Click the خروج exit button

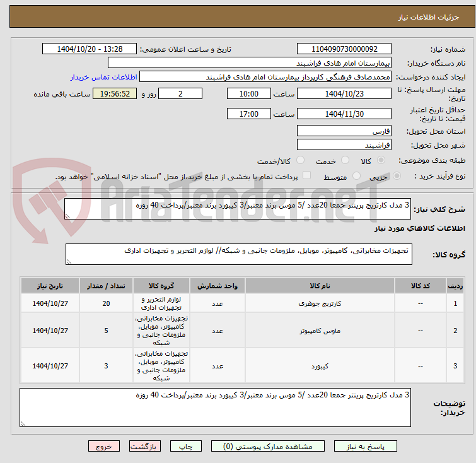point(104,447)
